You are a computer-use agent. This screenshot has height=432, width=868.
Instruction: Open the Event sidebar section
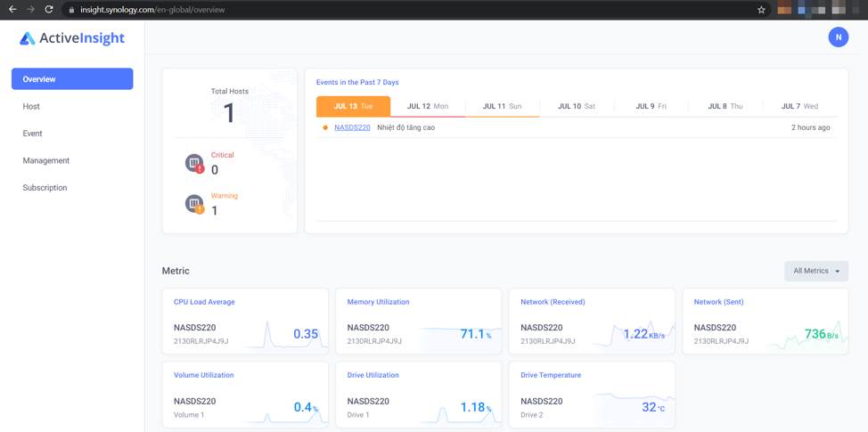click(32, 134)
